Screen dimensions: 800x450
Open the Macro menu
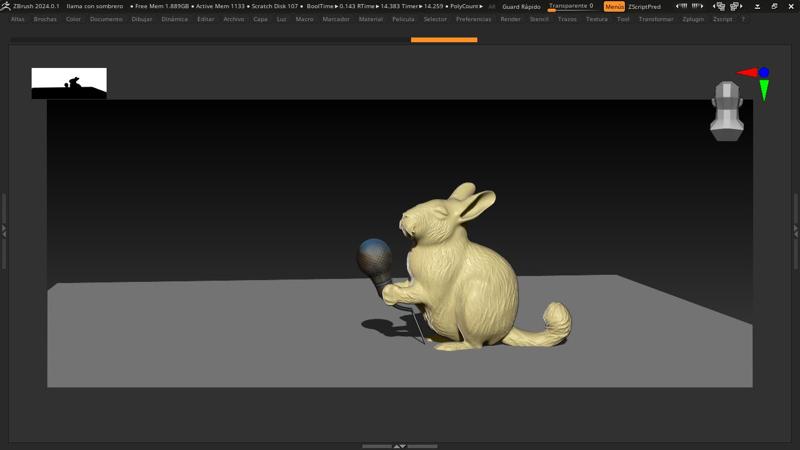tap(305, 19)
